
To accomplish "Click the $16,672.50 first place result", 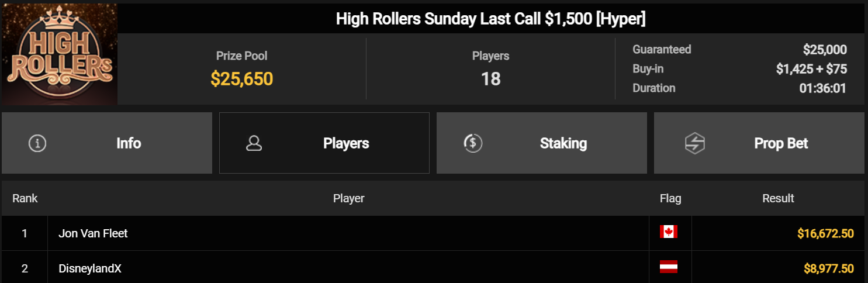I will (x=825, y=234).
